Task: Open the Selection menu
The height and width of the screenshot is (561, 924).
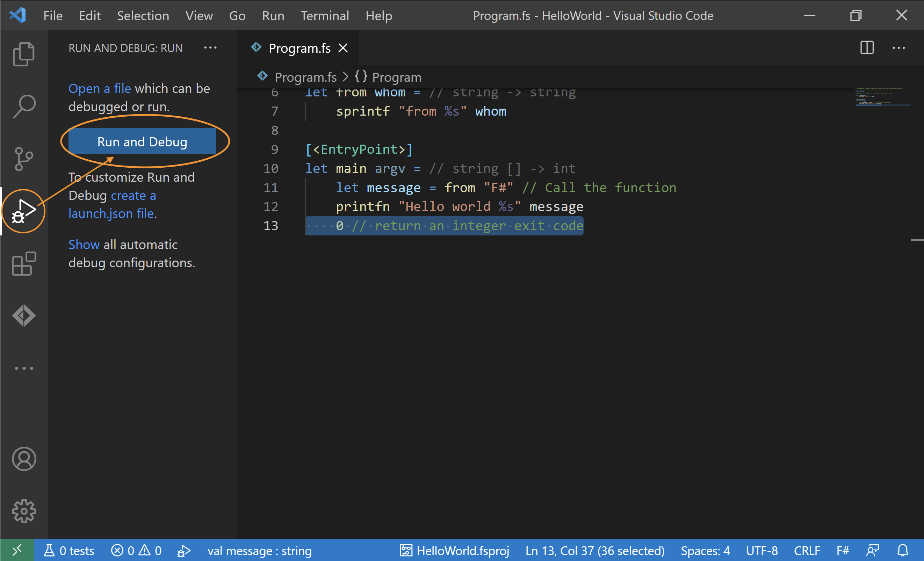Action: pyautogui.click(x=143, y=16)
